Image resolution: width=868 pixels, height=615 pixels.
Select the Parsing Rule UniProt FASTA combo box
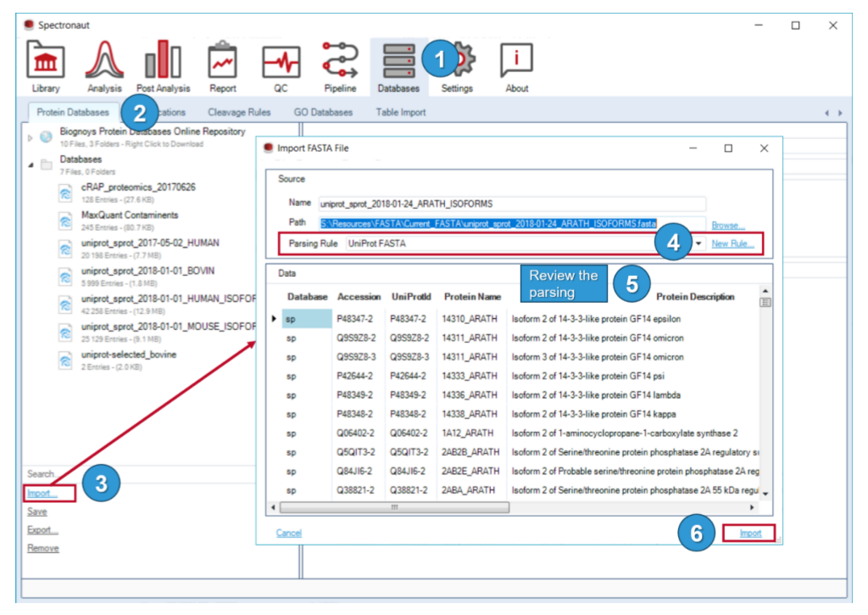tap(525, 243)
